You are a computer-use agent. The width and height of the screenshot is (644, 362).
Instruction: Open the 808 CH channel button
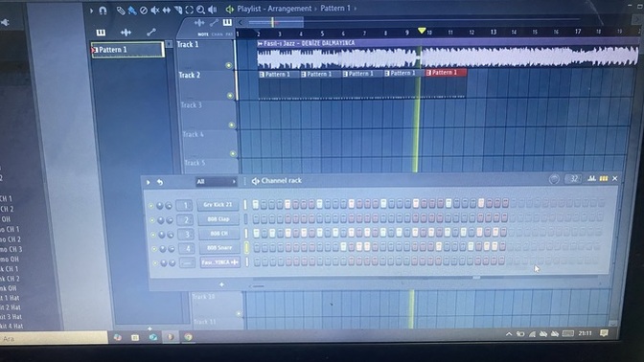219,234
